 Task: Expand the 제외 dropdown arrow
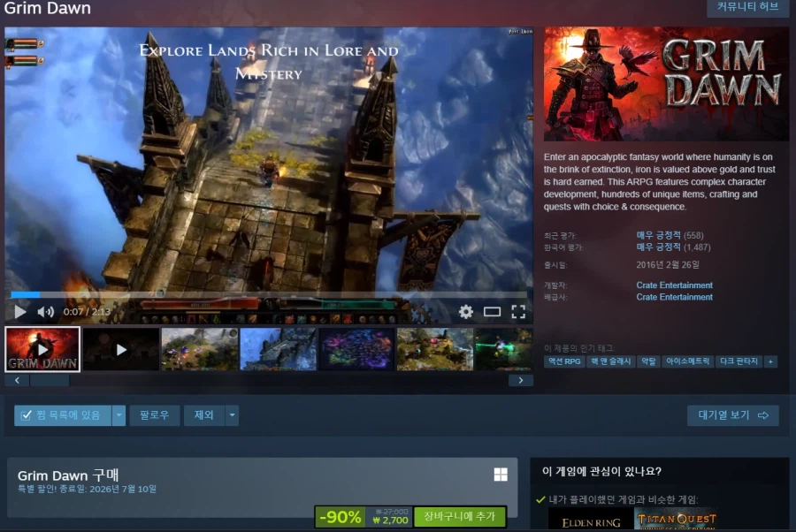click(232, 415)
